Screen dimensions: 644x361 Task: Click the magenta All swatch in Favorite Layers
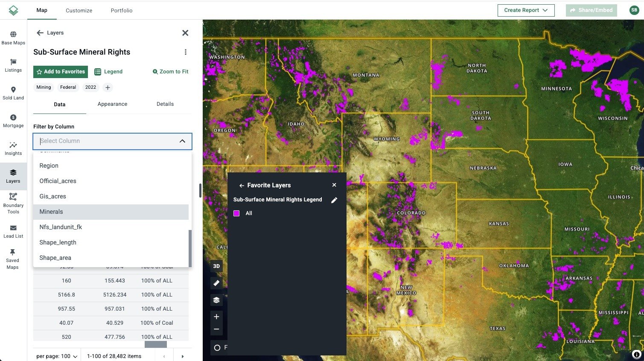click(x=236, y=213)
